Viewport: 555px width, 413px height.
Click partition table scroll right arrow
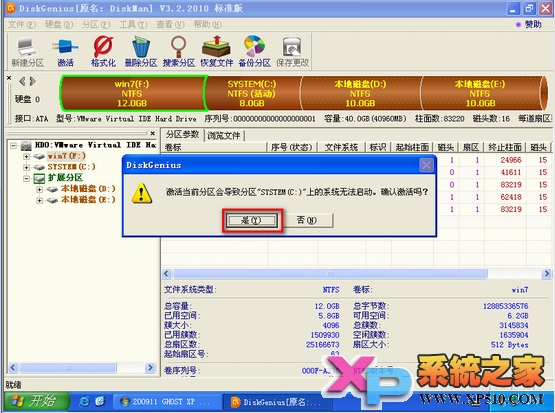pos(547,274)
